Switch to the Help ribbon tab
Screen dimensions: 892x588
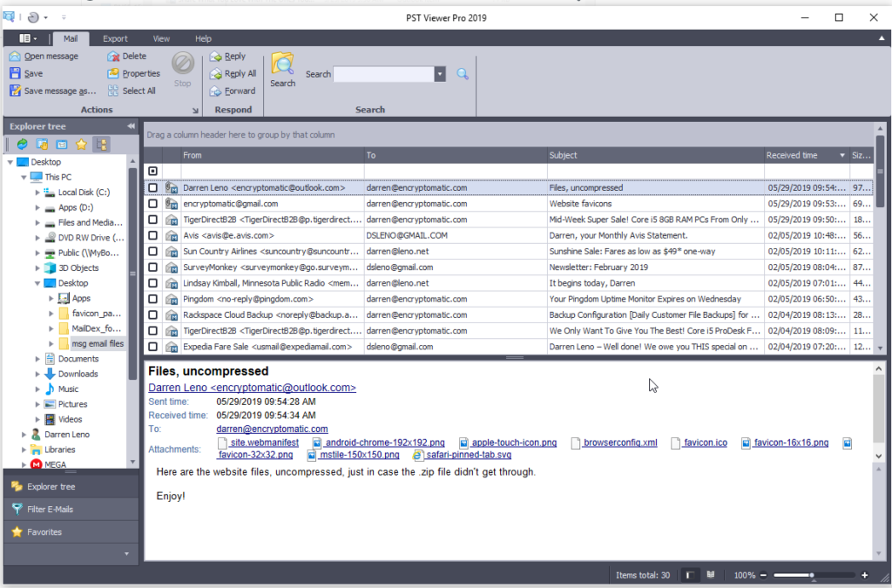click(x=203, y=38)
